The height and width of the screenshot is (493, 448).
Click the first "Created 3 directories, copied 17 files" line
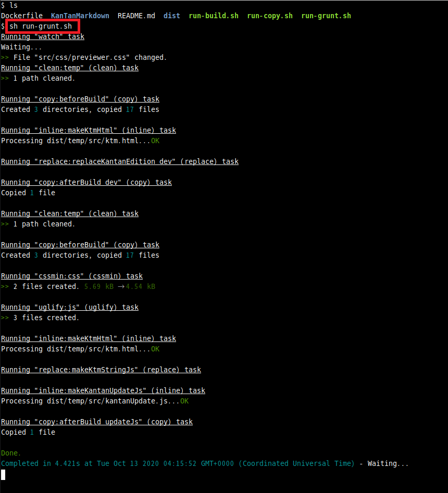click(x=80, y=109)
